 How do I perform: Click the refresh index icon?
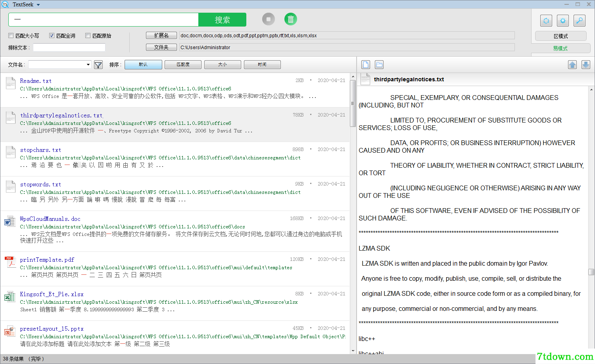tap(546, 21)
